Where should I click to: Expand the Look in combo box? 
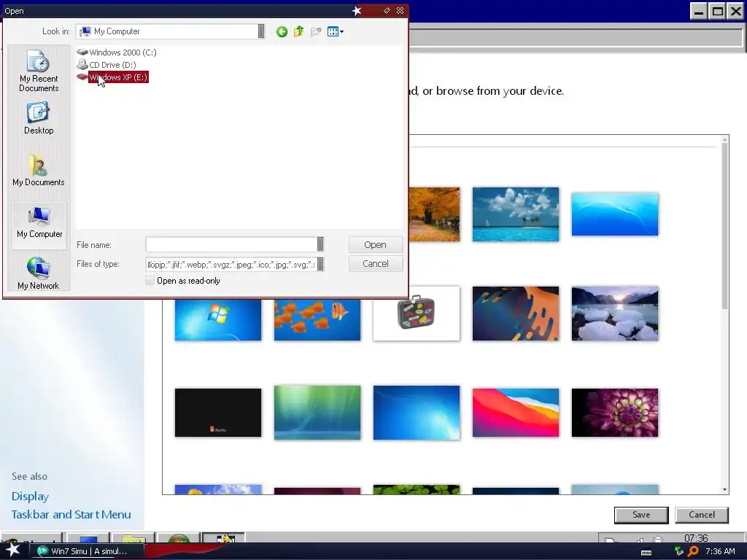(261, 31)
